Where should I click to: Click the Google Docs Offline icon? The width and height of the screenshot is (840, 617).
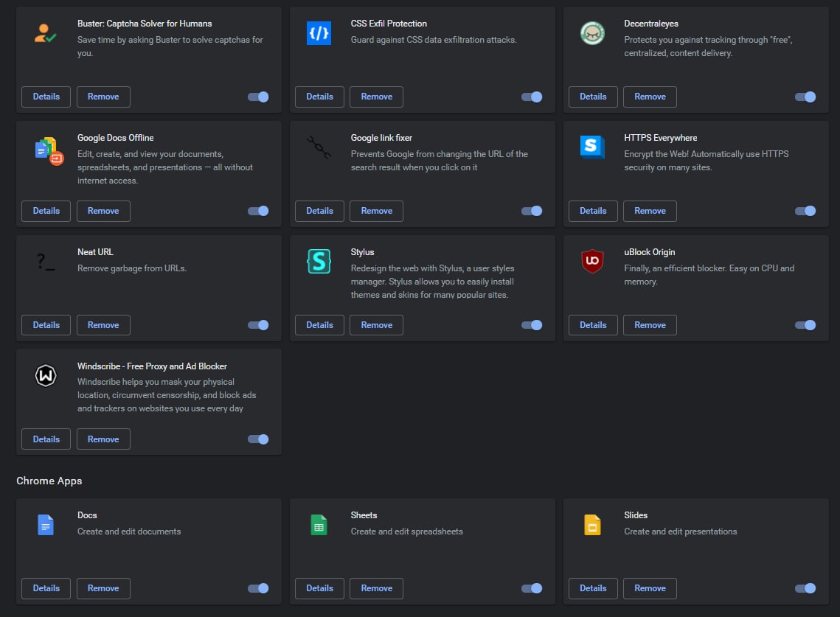pyautogui.click(x=49, y=150)
